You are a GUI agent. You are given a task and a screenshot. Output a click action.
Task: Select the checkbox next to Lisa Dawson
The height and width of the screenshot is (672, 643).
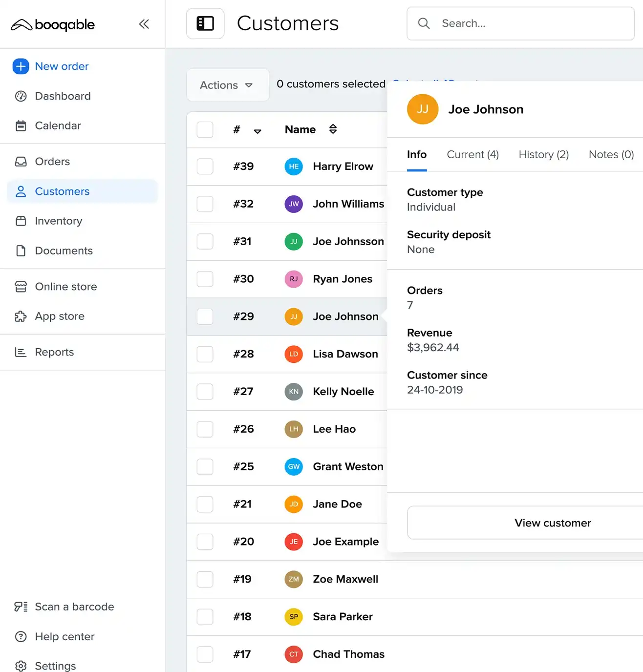(x=205, y=354)
